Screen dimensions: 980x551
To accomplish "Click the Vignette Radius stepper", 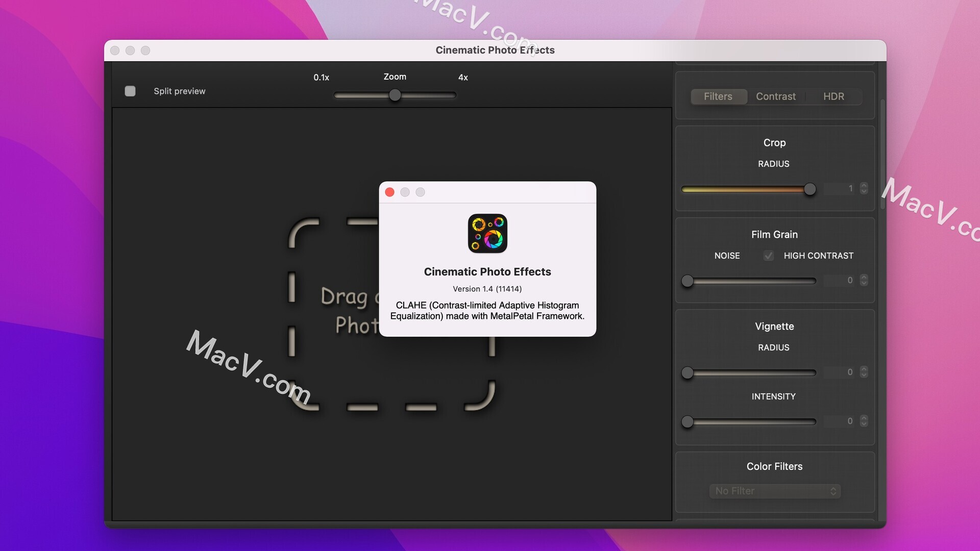I will coord(864,372).
